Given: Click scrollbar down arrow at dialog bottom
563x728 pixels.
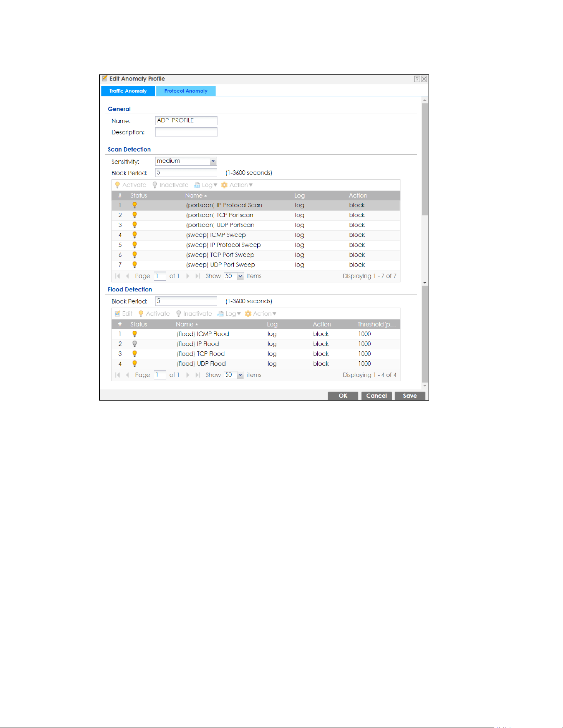Looking at the screenshot, I should point(424,386).
